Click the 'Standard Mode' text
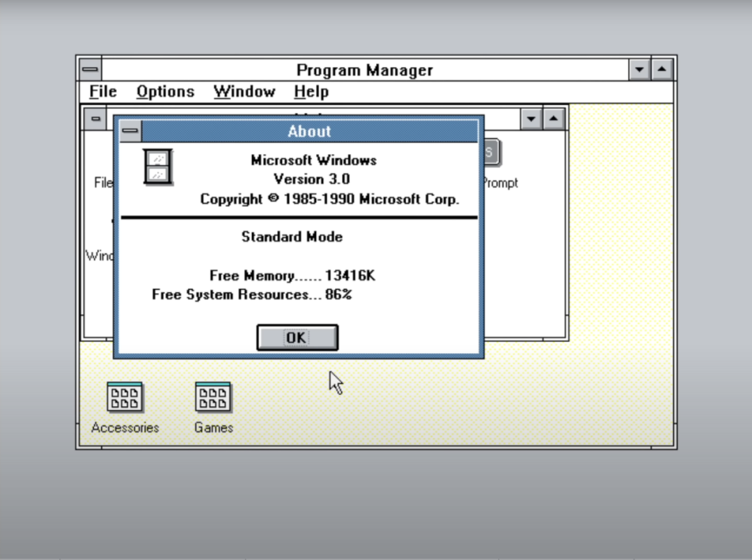Viewport: 752px width, 560px height. coord(292,237)
